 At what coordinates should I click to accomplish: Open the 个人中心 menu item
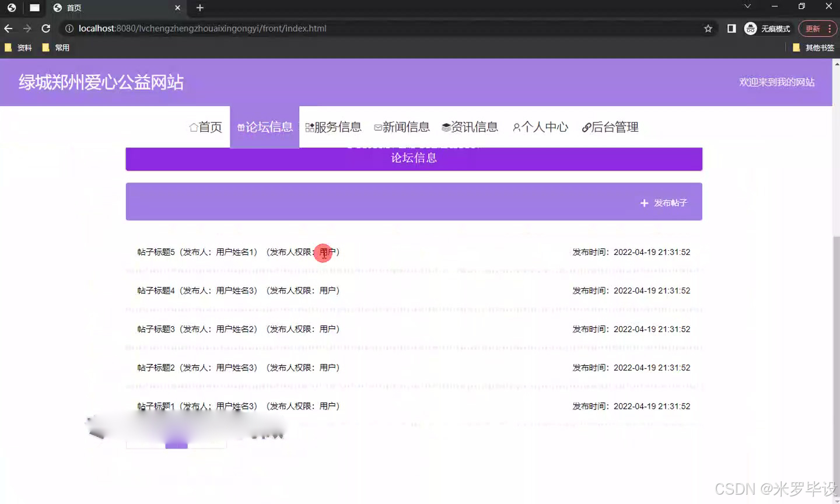(545, 127)
